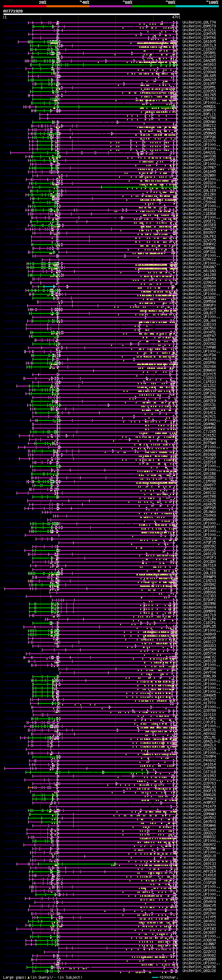Click the UniRef100_B9FLI1 label
The width and height of the screenshot is (222, 980).
199,114
